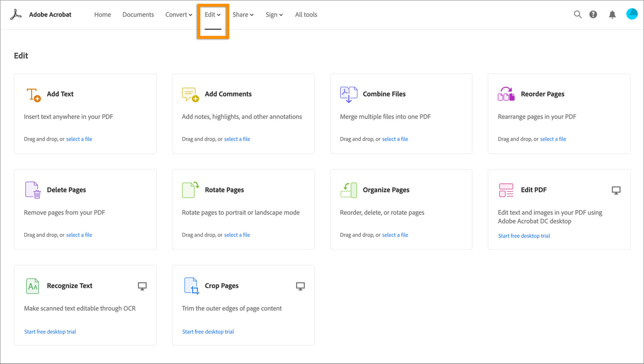Click 'Remove pages from your PDF' text
The image size is (644, 364).
coord(64,213)
